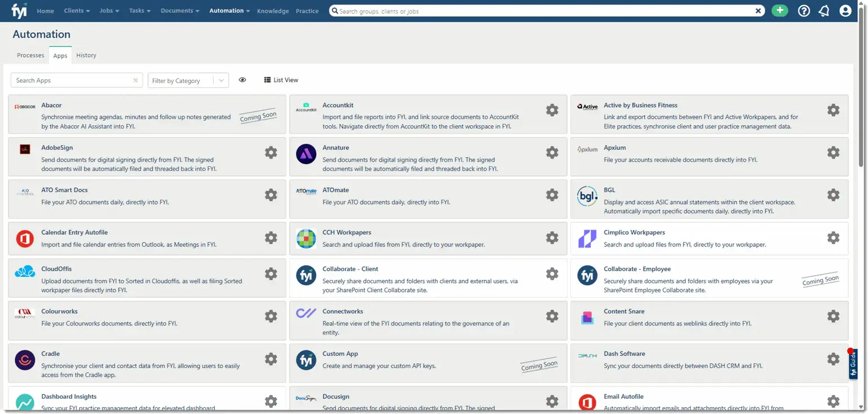Open the notifications bell icon

click(824, 11)
